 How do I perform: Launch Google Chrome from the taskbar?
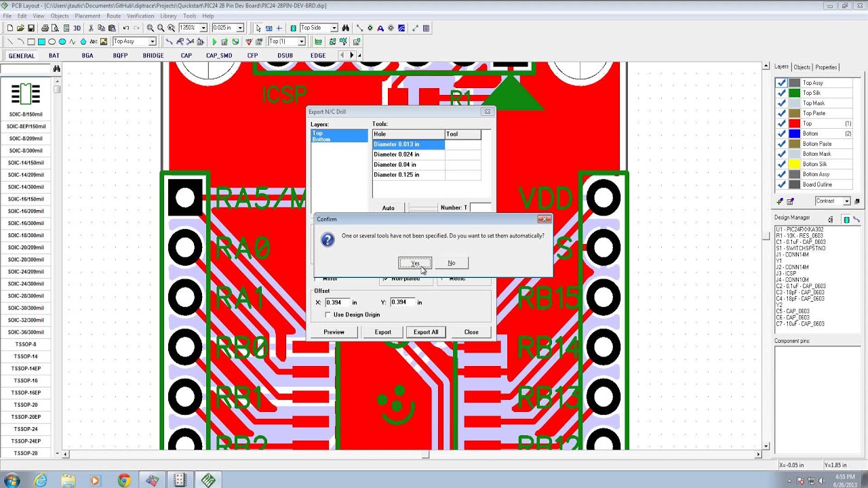tap(123, 481)
